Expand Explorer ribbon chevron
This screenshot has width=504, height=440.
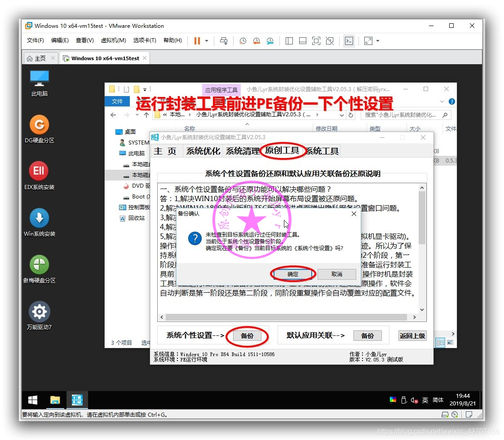[x=442, y=101]
